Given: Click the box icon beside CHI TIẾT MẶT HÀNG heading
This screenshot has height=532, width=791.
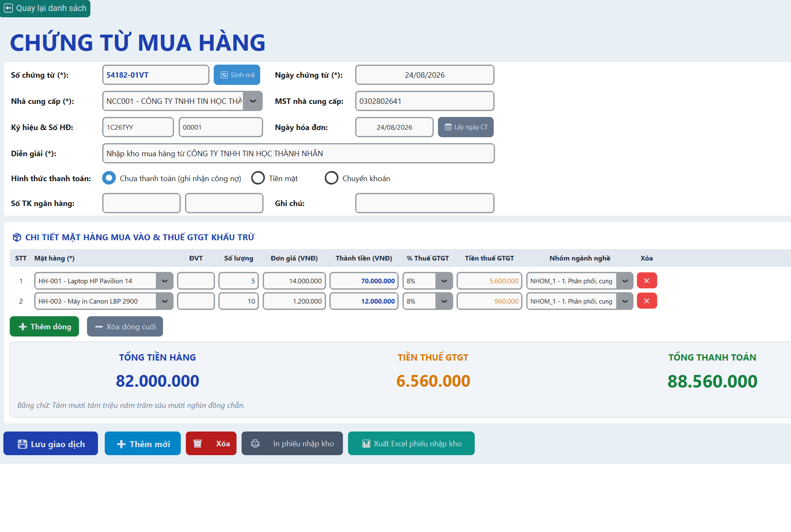Looking at the screenshot, I should click(x=17, y=237).
